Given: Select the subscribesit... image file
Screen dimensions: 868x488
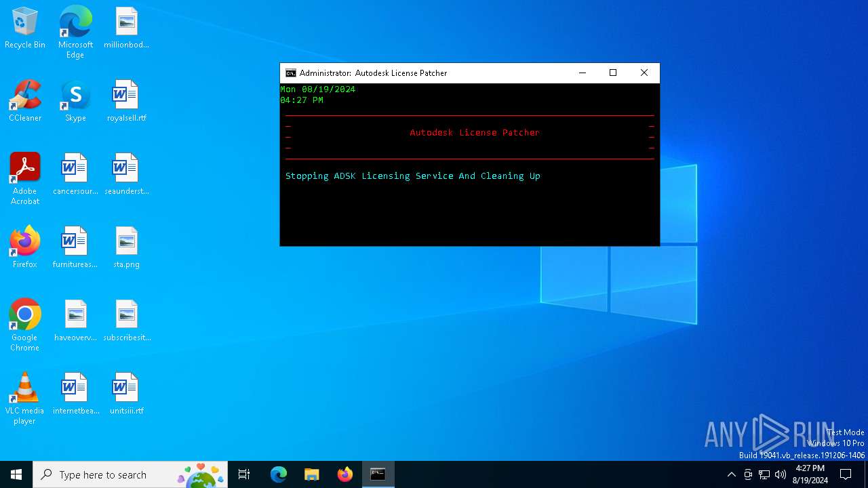Looking at the screenshot, I should (x=126, y=321).
